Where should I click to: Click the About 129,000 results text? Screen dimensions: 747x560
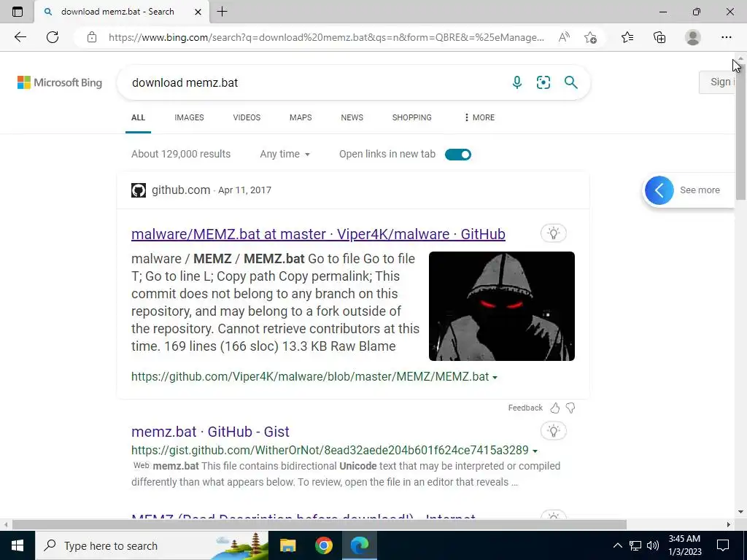click(x=181, y=155)
